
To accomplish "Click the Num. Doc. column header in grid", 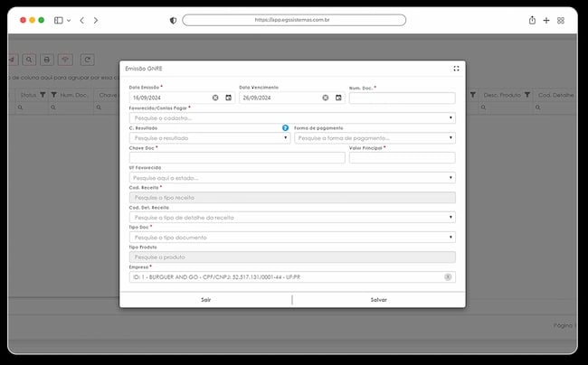I will tap(74, 95).
